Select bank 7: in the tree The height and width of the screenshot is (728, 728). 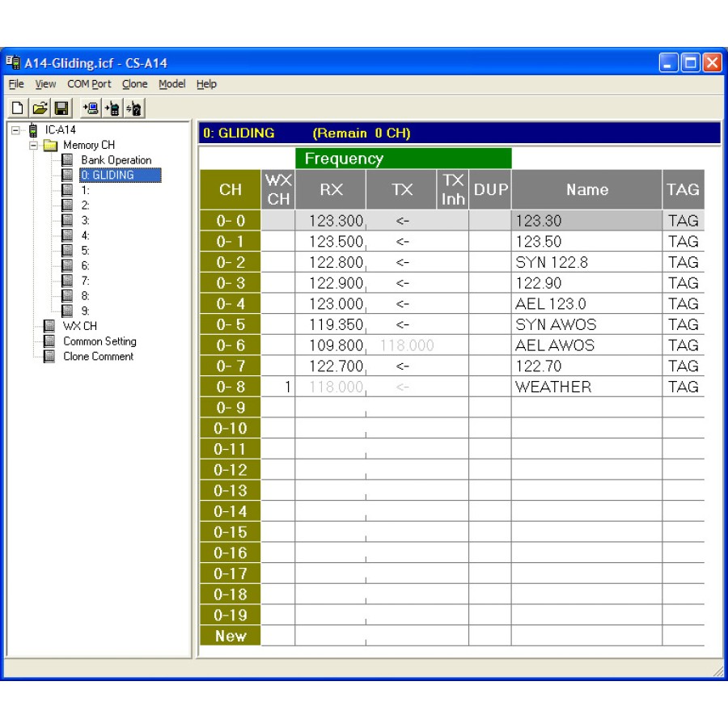[86, 281]
